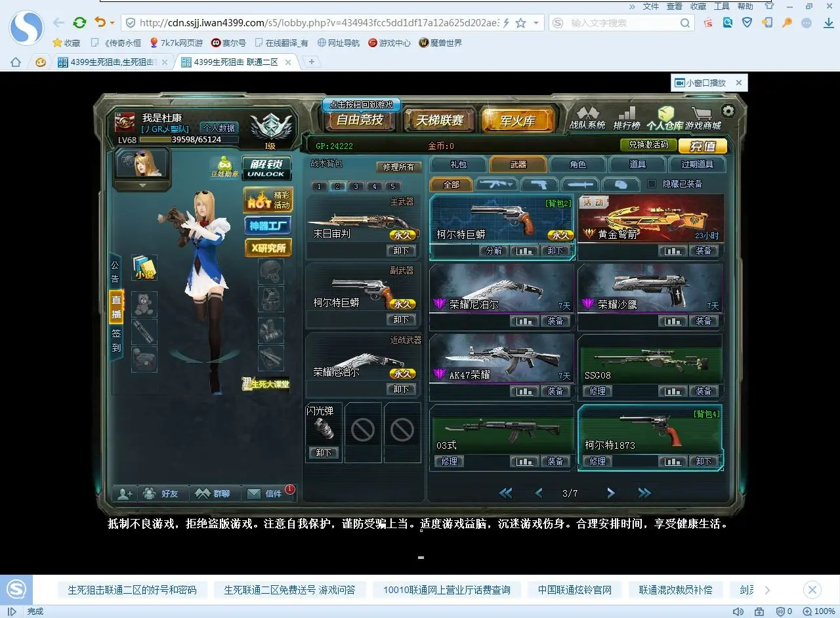Open the 群聊 group chat
The width and height of the screenshot is (840, 618).
pos(214,493)
